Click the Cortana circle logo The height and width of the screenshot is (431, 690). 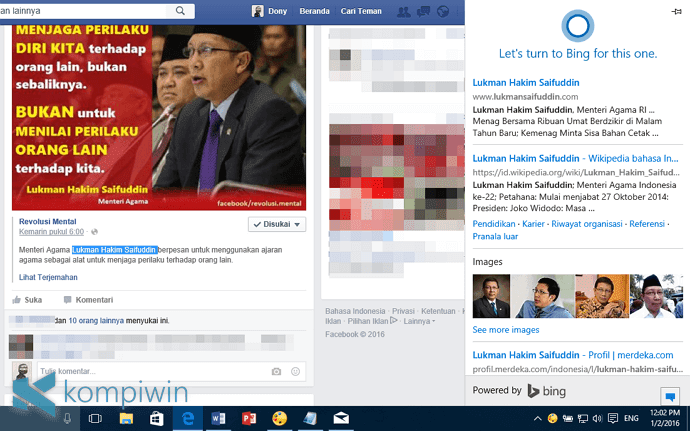pos(577,26)
